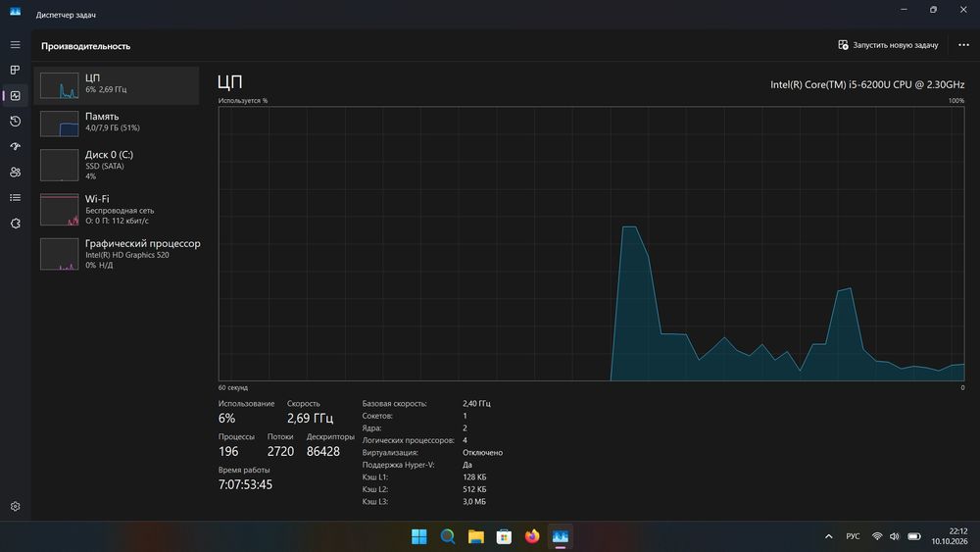The image size is (980, 552).
Task: Click the Wi-Fi mini graph thumbnail
Action: [x=60, y=210]
